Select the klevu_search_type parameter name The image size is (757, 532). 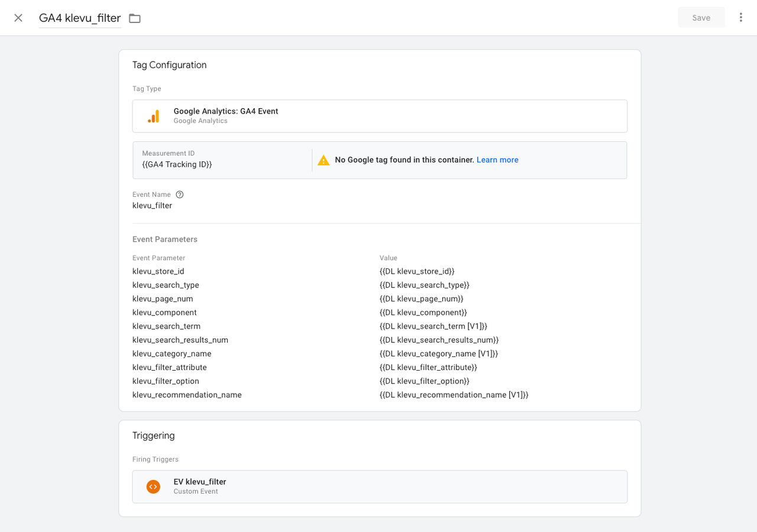point(166,285)
